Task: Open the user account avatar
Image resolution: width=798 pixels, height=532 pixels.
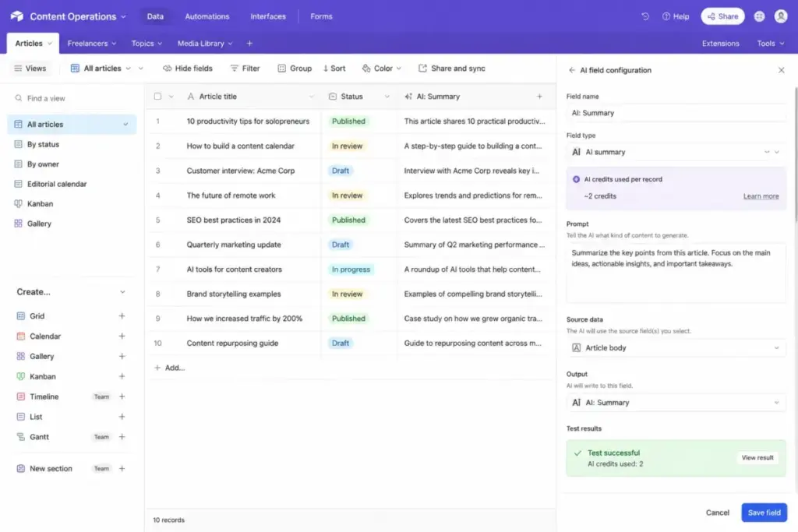Action: [x=781, y=16]
